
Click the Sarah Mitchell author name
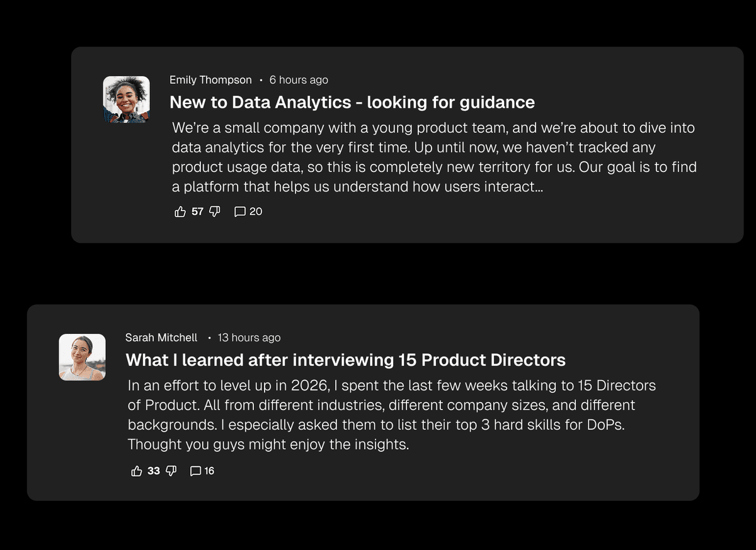(161, 338)
